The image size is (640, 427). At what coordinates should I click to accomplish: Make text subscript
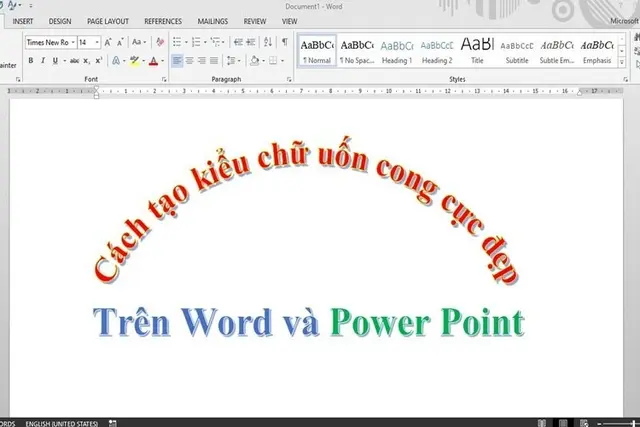(x=86, y=61)
